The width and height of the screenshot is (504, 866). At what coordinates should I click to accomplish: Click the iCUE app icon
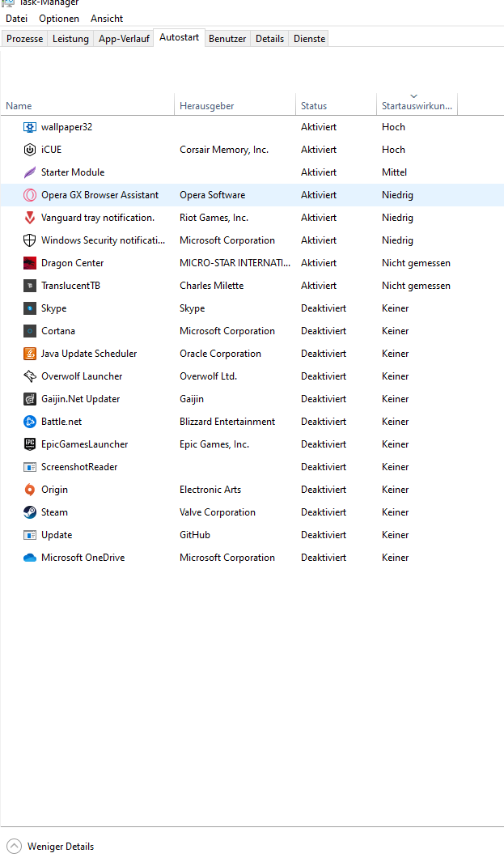30,150
